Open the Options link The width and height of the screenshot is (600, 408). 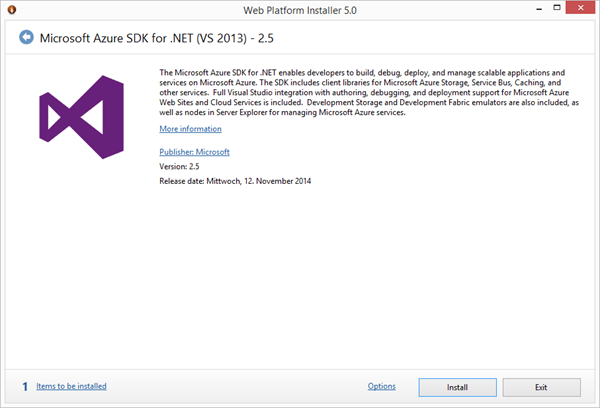pyautogui.click(x=382, y=386)
